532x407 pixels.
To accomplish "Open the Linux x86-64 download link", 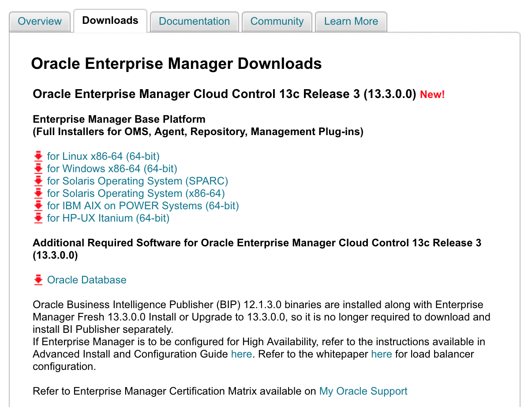I will point(103,156).
